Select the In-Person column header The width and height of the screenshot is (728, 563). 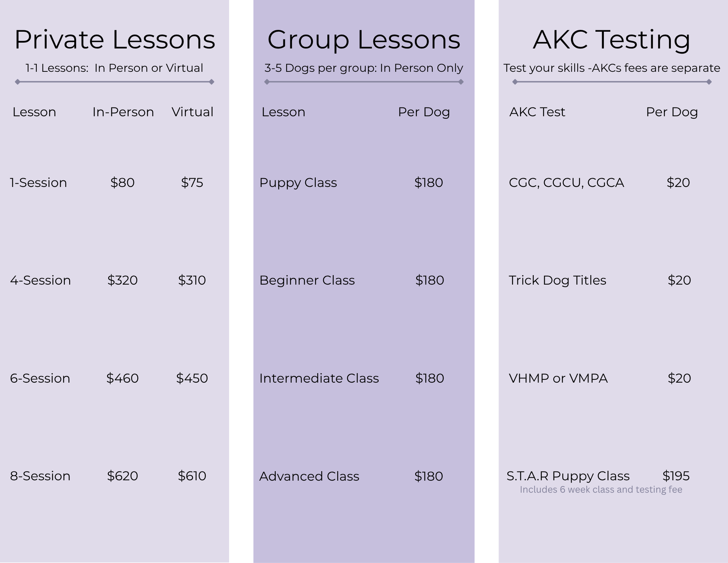[123, 112]
